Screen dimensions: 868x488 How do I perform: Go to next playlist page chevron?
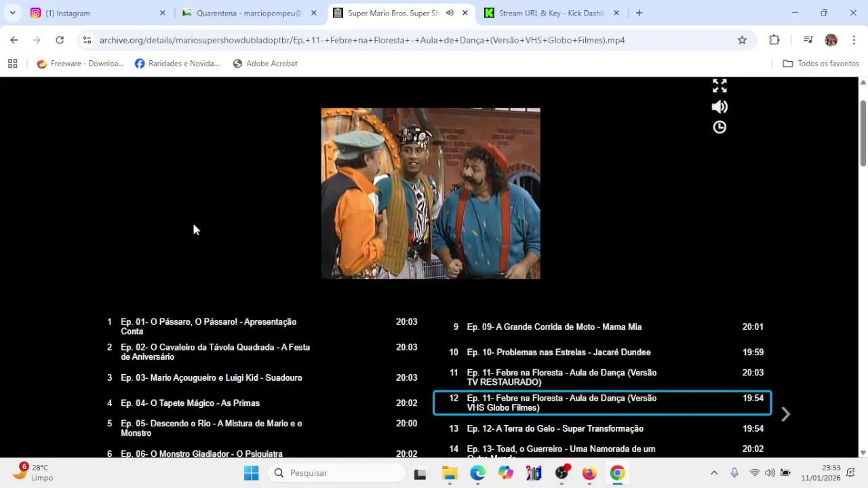pyautogui.click(x=785, y=414)
